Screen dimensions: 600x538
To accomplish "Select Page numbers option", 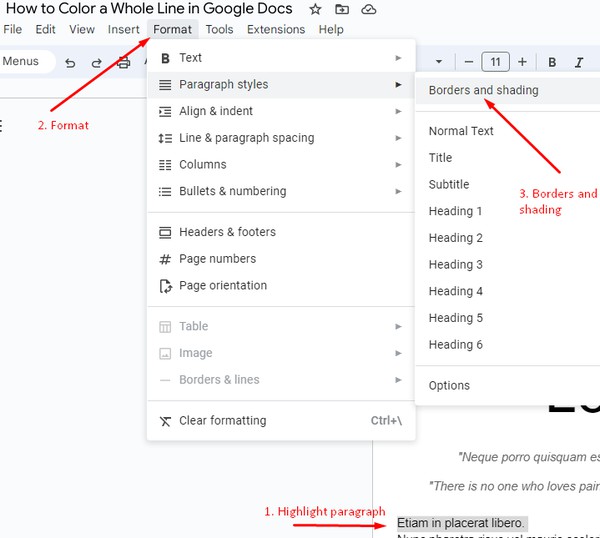I will (x=281, y=259).
